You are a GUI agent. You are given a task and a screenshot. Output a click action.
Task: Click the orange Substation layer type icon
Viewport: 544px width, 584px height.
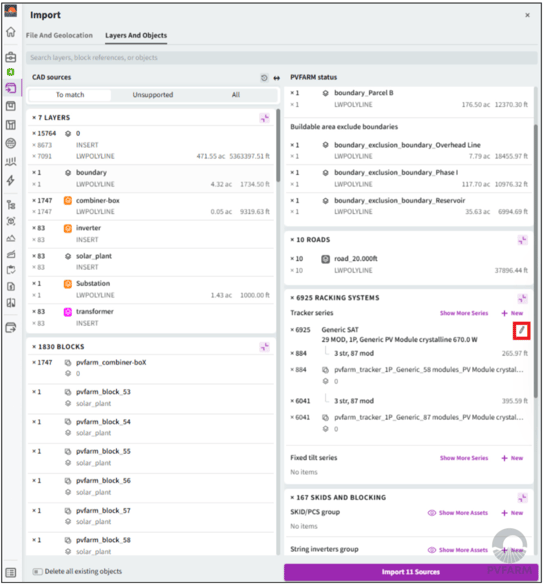68,284
